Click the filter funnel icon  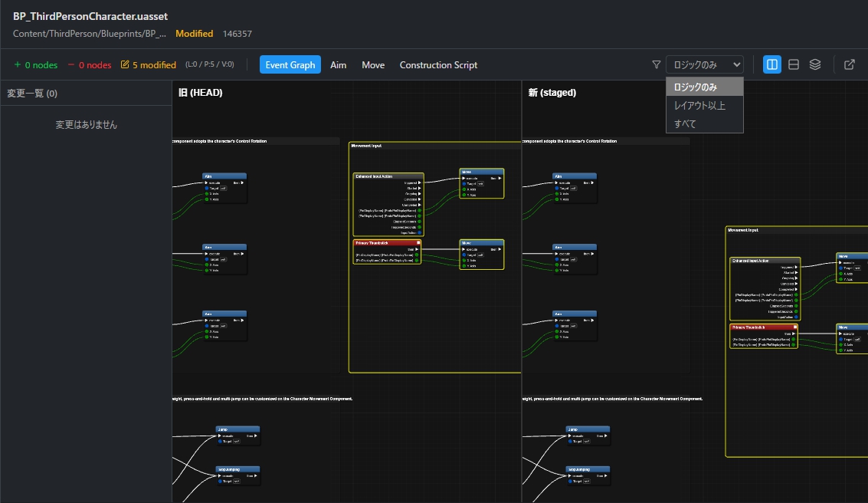click(656, 65)
